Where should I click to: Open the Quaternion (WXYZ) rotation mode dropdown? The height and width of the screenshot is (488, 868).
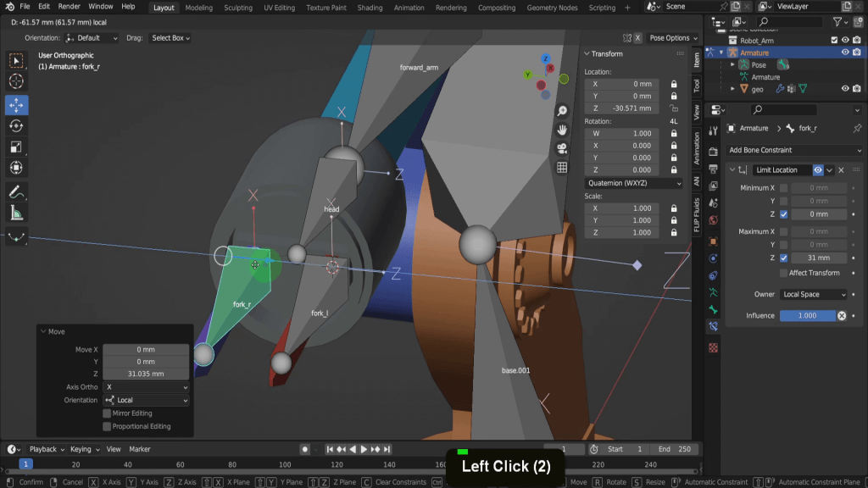coord(634,183)
